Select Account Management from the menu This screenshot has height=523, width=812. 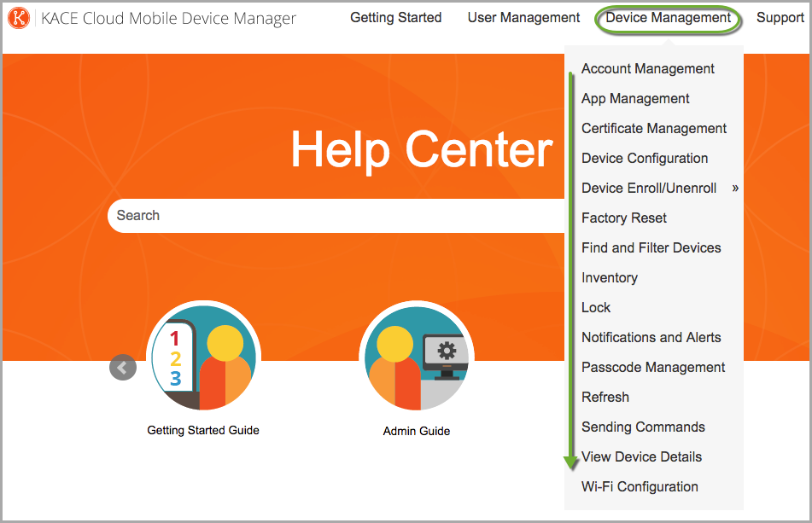(647, 69)
